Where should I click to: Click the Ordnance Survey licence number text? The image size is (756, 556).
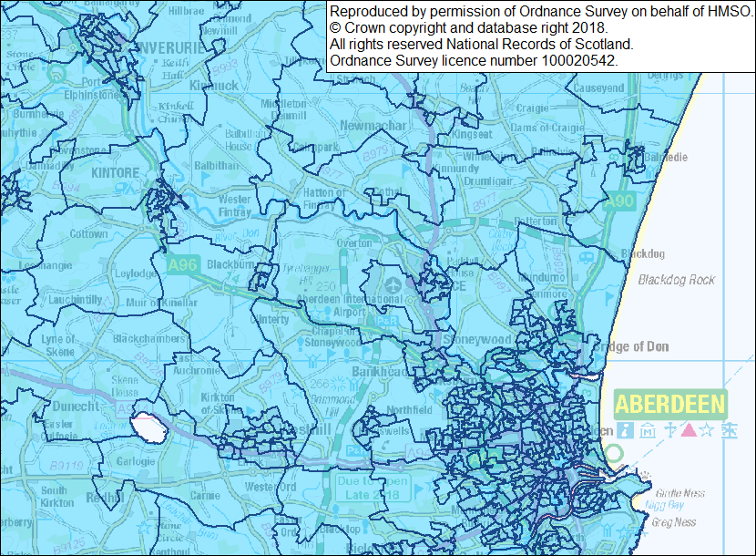474,60
